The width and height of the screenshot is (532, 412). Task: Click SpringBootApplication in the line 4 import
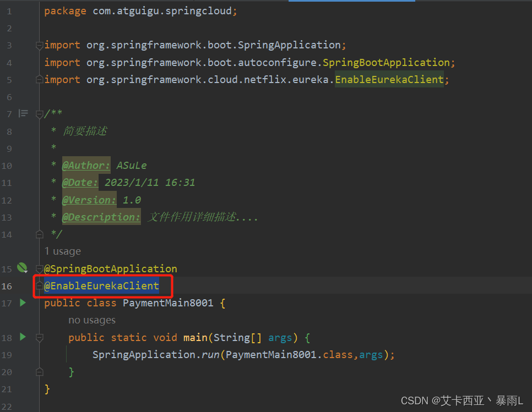[386, 63]
